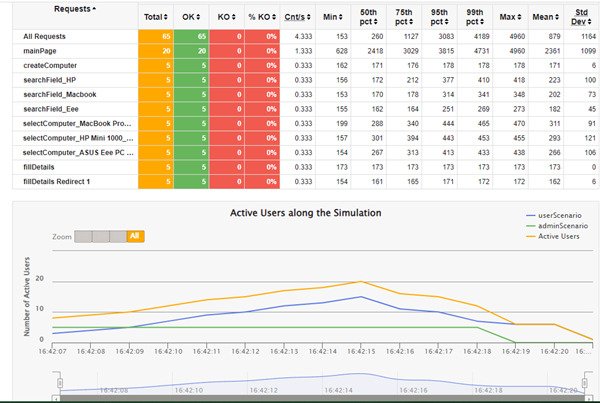
Task: Select the first grey zoom button
Action: [83, 236]
